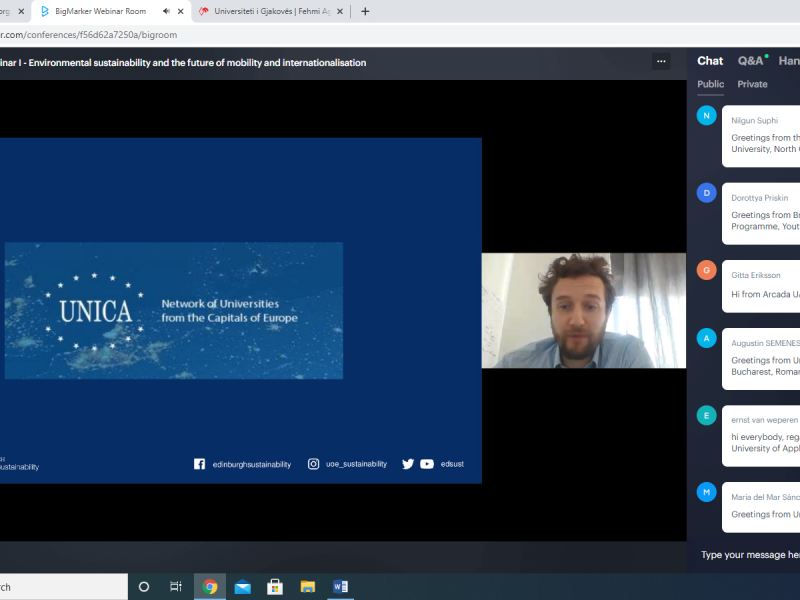Screen dimensions: 800x600
Task: Click the webinar title text
Action: (x=183, y=63)
